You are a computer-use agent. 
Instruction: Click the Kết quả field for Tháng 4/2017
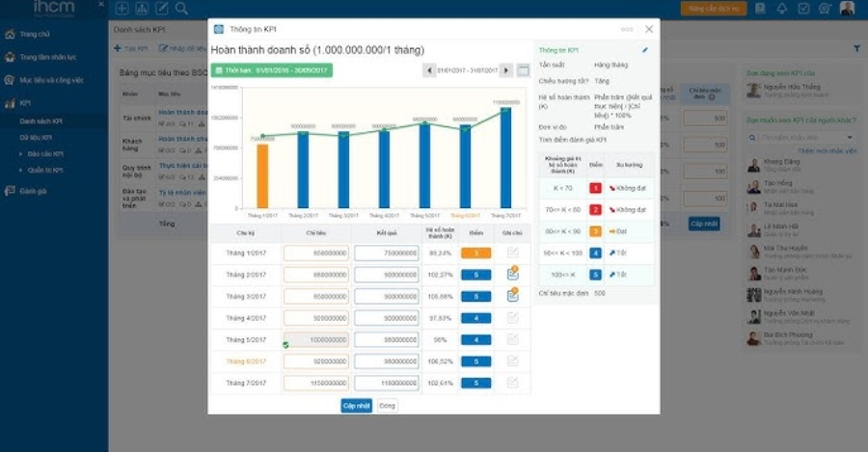pyautogui.click(x=386, y=317)
